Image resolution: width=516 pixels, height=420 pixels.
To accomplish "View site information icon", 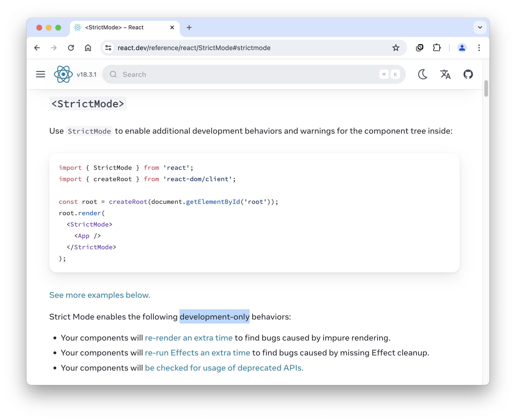I will [x=108, y=48].
